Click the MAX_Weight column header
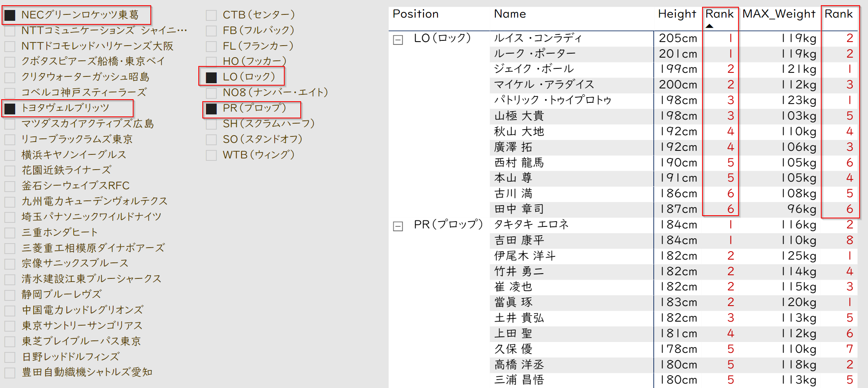868x388 pixels. click(778, 14)
